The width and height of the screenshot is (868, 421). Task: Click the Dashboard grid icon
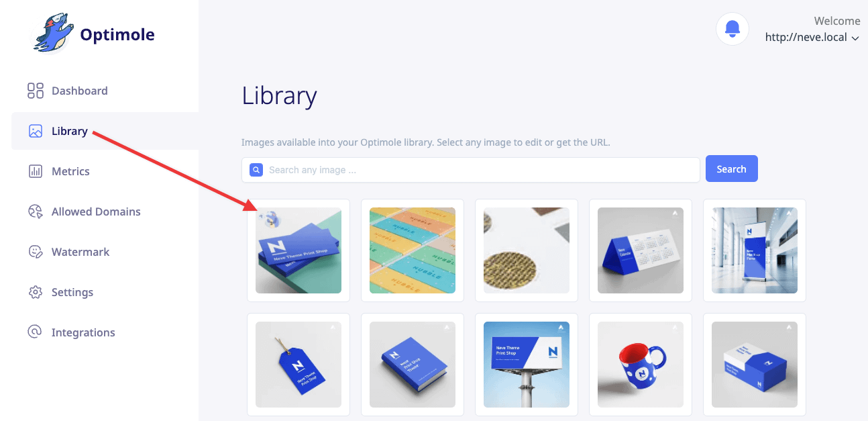pyautogui.click(x=36, y=91)
